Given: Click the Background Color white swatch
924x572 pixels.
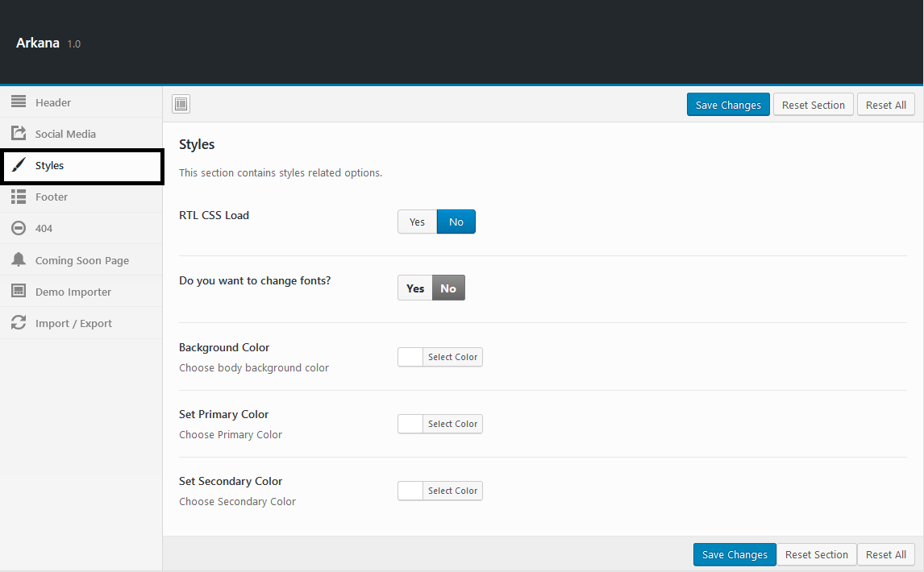Looking at the screenshot, I should pos(410,357).
